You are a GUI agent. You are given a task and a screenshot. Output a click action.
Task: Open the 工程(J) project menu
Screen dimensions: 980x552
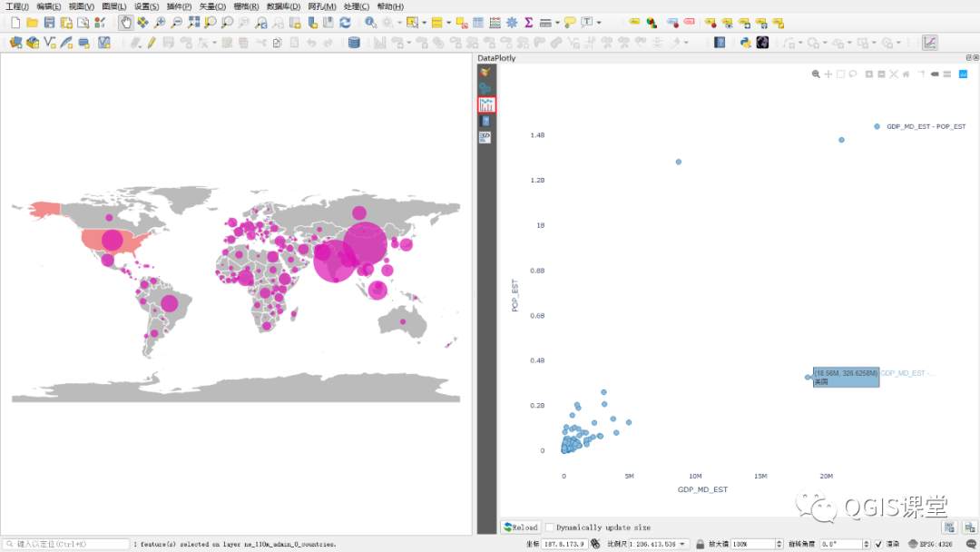pyautogui.click(x=17, y=6)
